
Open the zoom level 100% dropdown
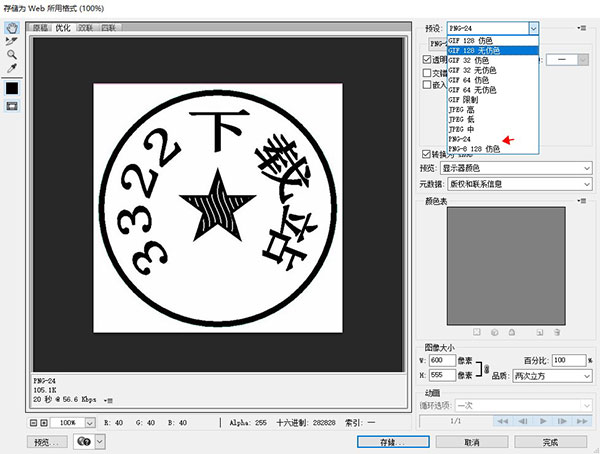[90, 423]
